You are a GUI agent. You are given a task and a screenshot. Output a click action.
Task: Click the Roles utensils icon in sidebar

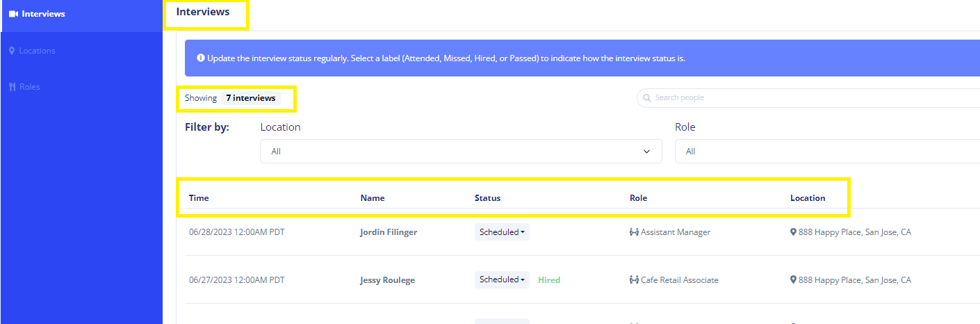(12, 87)
